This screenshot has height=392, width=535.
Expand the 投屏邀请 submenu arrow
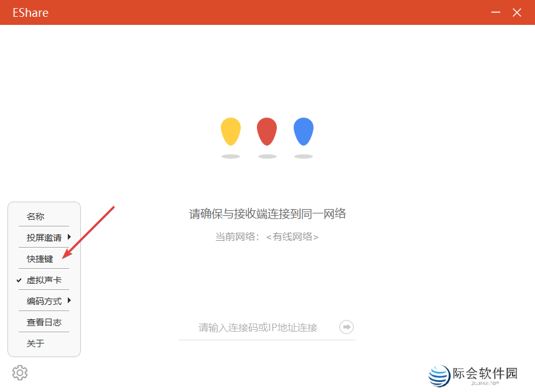68,237
